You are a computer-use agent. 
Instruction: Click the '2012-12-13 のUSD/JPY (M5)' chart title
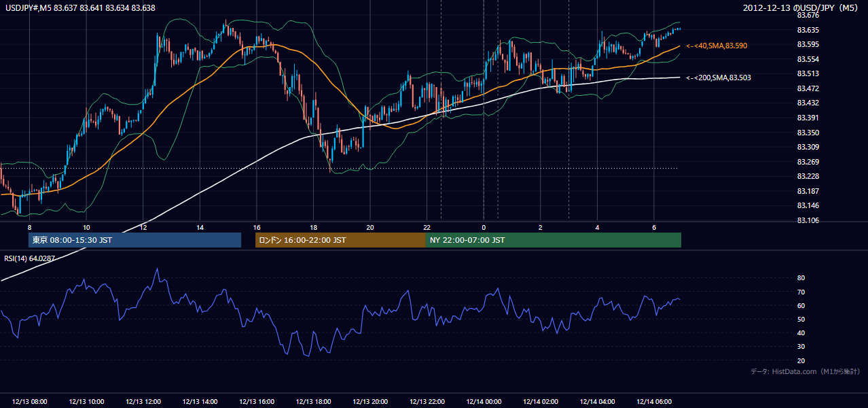coord(802,7)
